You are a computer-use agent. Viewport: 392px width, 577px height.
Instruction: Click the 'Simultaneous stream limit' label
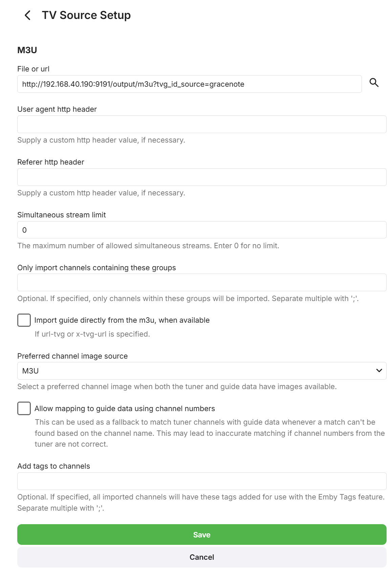pos(62,215)
